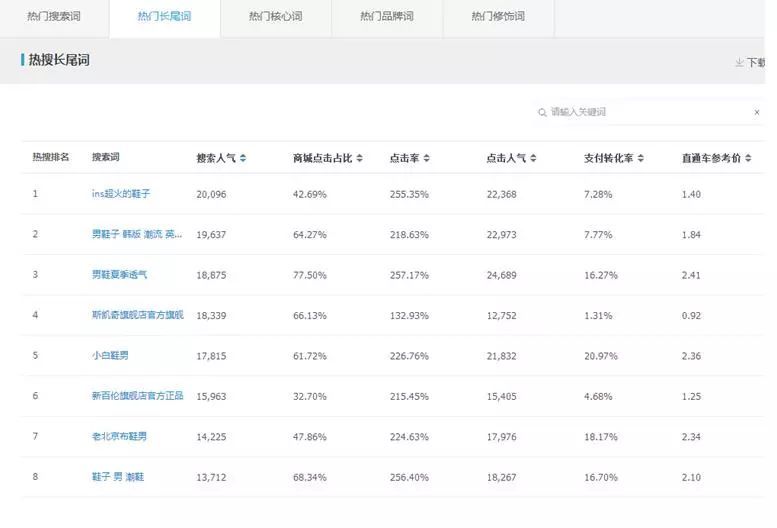The image size is (777, 528).
Task: Open the keyword 新百伦旗舰店官方正品
Action: pos(137,396)
